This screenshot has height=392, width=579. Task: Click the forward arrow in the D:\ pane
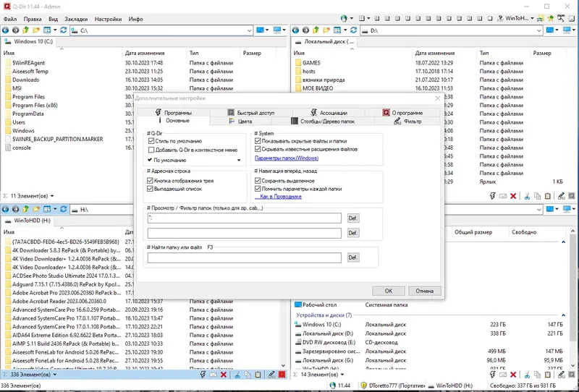point(305,30)
